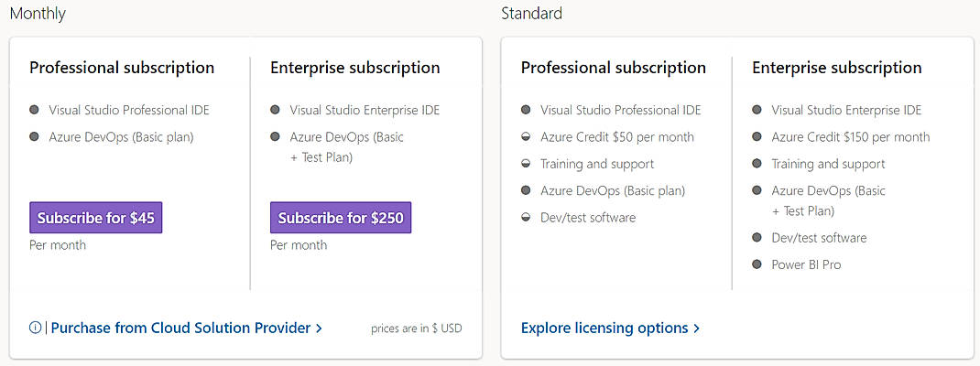980x366 pixels.
Task: Click the 'Monthly' section heading
Action: pos(38,13)
